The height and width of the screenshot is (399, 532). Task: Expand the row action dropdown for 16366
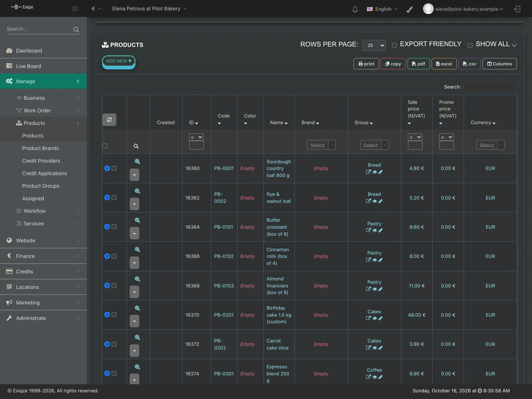tap(134, 263)
